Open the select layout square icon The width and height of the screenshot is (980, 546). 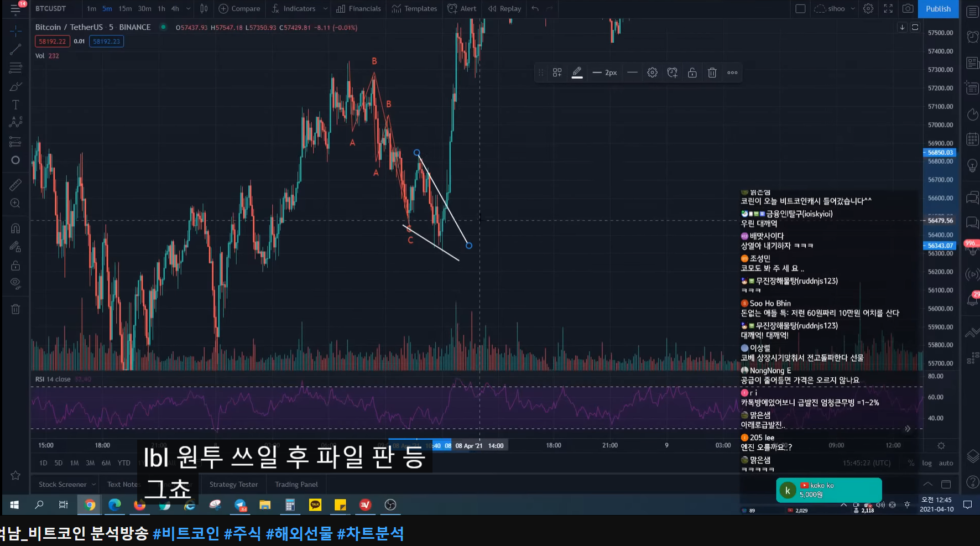800,8
